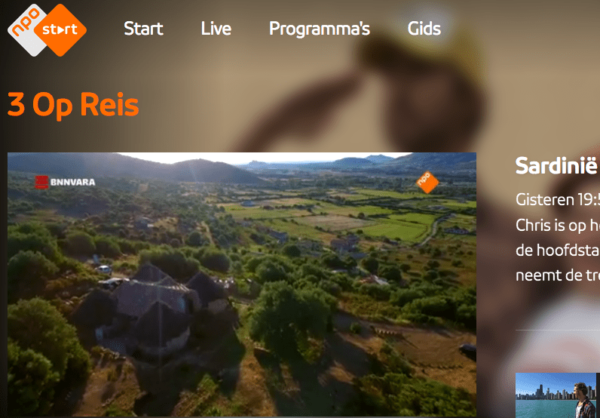Click the divider line below the description
The width and height of the screenshot is (600, 418).
[558, 330]
